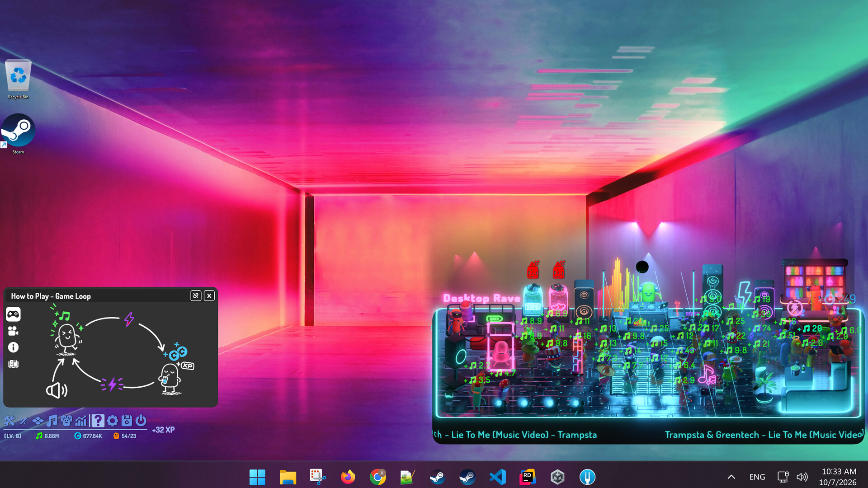Image resolution: width=868 pixels, height=488 pixels.
Task: Open the Recycle Bin desktop icon
Action: point(18,80)
